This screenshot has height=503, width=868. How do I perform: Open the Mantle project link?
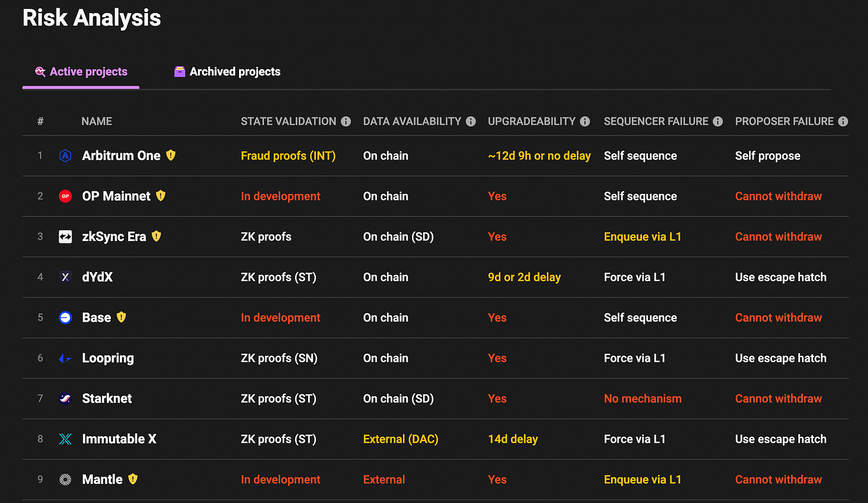(x=103, y=480)
